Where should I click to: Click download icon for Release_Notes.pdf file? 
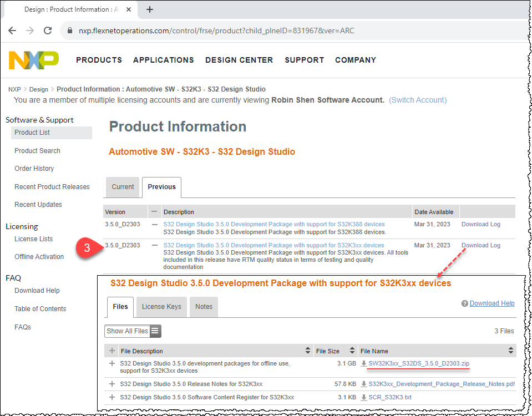point(364,384)
